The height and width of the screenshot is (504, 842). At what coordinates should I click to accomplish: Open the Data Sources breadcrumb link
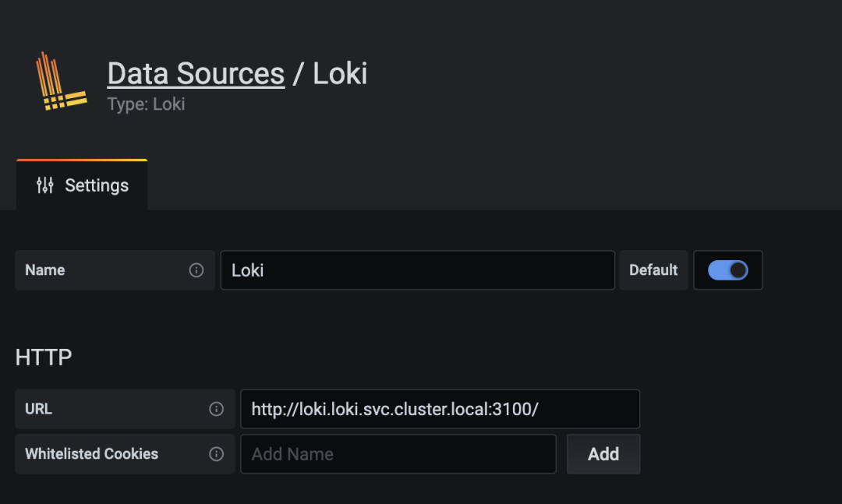(x=196, y=73)
